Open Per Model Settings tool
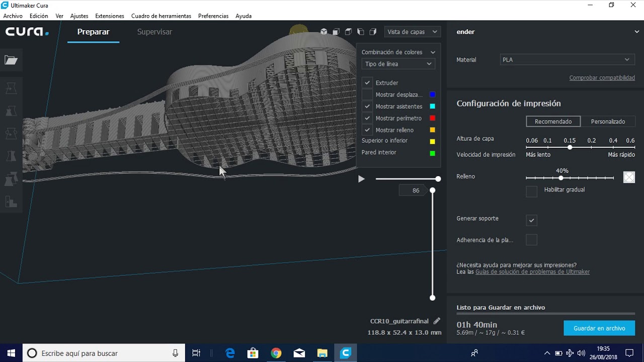The height and width of the screenshot is (362, 644). [x=11, y=179]
